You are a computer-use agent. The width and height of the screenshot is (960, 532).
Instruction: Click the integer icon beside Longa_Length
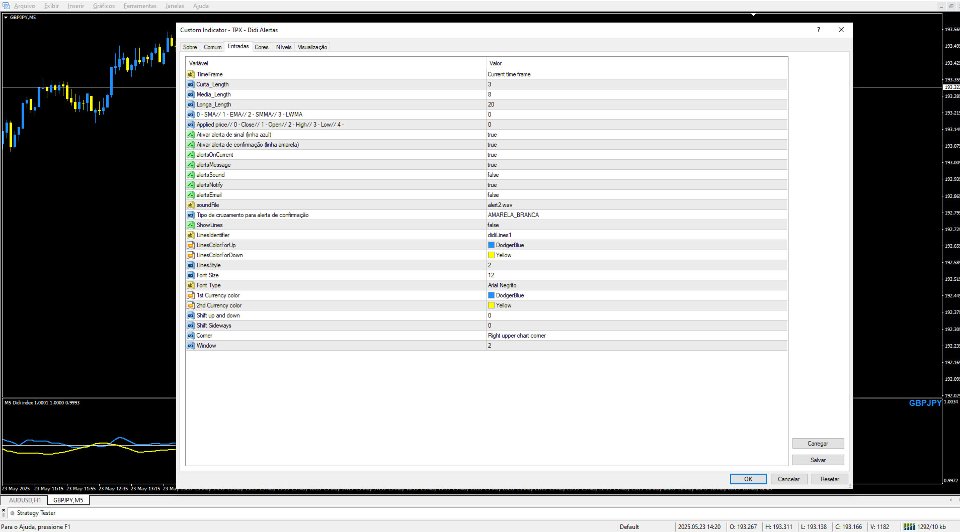click(x=191, y=105)
